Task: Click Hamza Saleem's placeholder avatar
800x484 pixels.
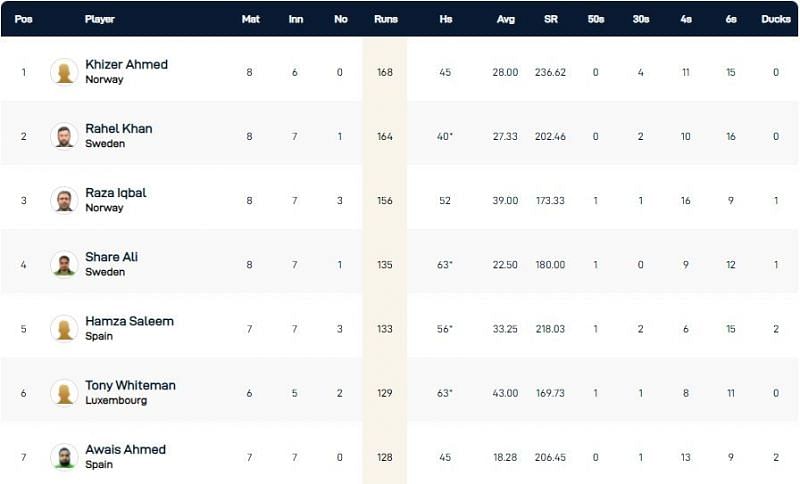Action: click(64, 328)
